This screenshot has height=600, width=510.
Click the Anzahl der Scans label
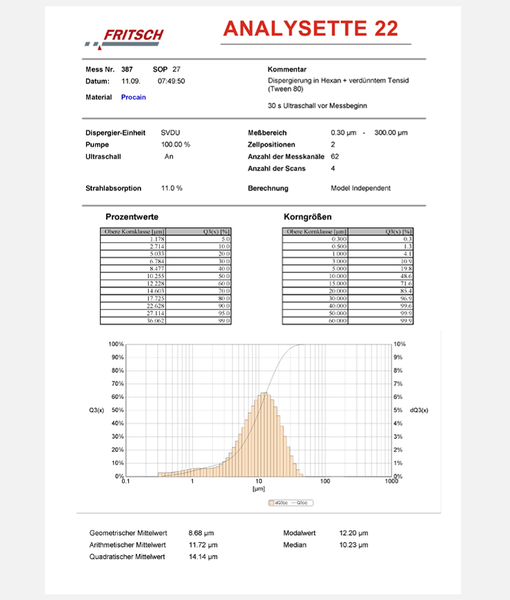click(277, 168)
